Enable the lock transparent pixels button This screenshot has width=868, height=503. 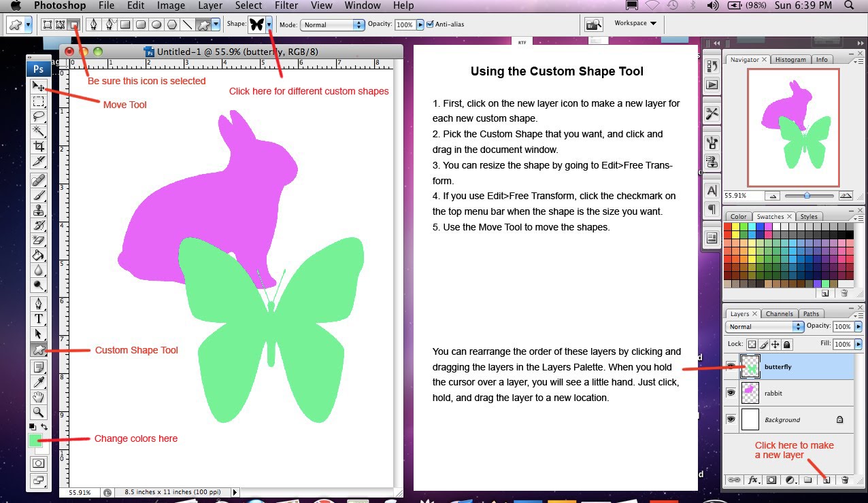[x=752, y=344]
